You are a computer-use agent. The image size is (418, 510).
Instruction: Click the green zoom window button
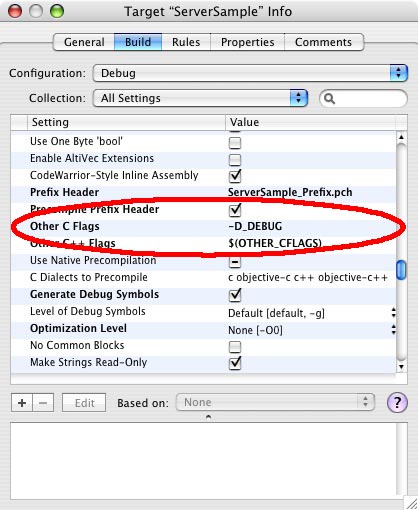[x=57, y=11]
